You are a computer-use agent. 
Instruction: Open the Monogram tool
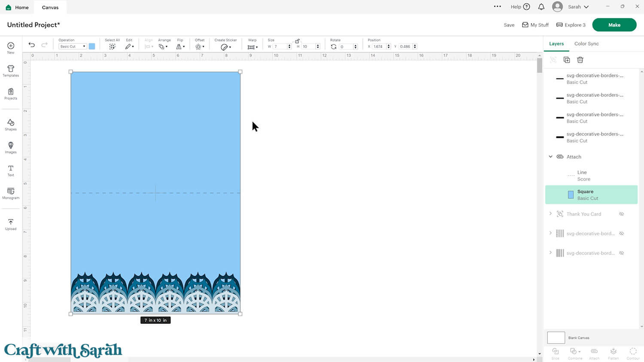coord(11,193)
